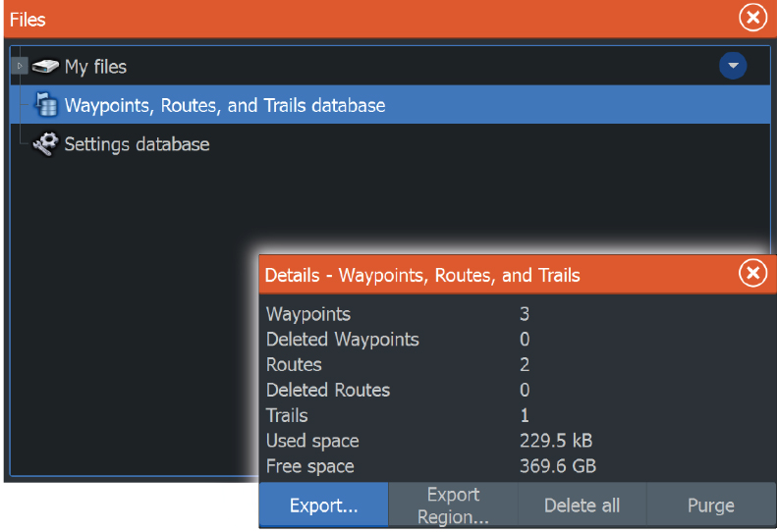The height and width of the screenshot is (532, 777).
Task: Select the My files entry label
Action: pos(95,67)
